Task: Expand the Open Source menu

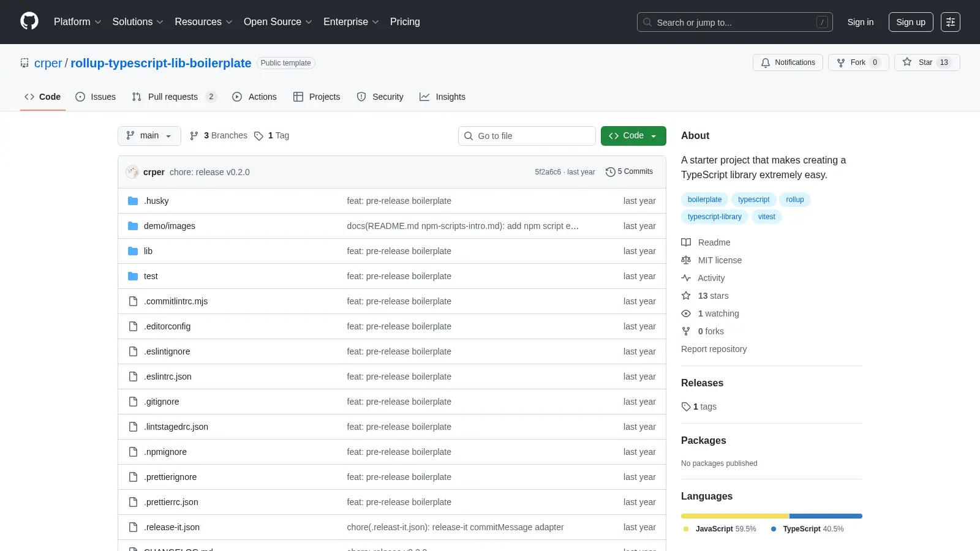Action: click(278, 22)
